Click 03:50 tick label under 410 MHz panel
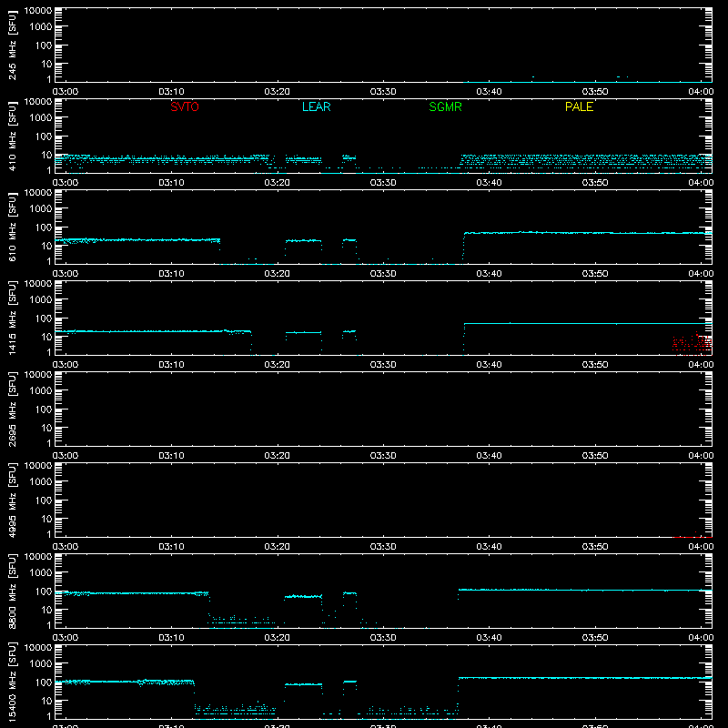The image size is (728, 728). (595, 183)
